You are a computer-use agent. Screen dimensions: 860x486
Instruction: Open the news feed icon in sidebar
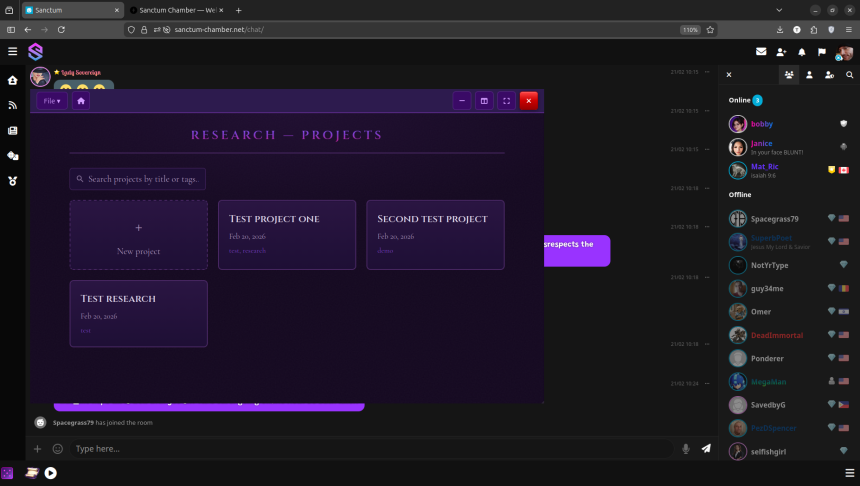coord(13,105)
